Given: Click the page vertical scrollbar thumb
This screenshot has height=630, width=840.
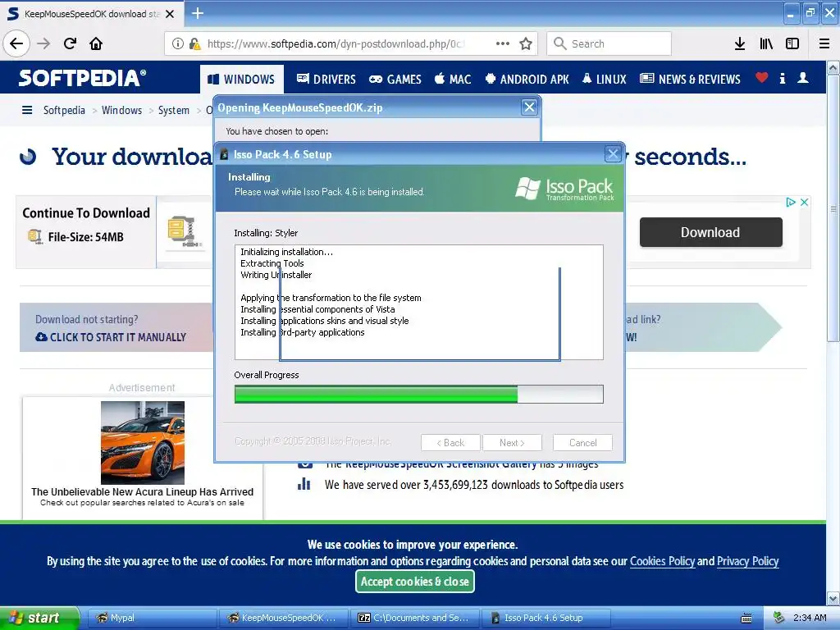Looking at the screenshot, I should click(833, 208).
